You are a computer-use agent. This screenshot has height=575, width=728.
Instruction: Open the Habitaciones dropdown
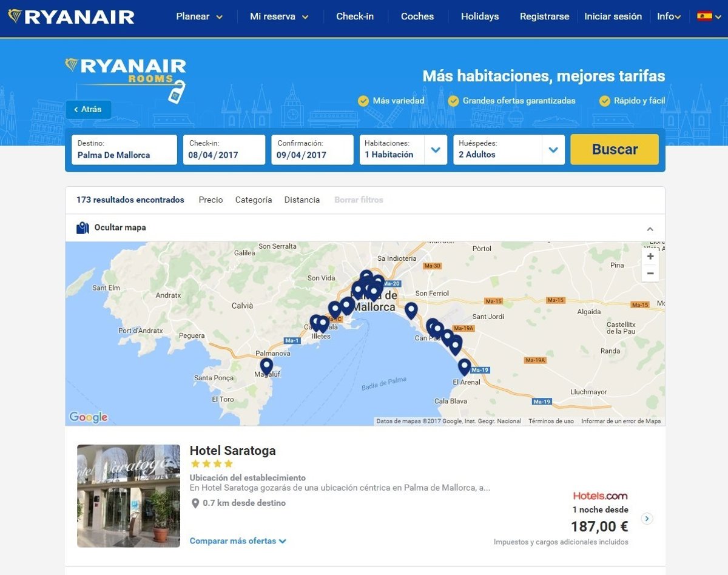[435, 150]
